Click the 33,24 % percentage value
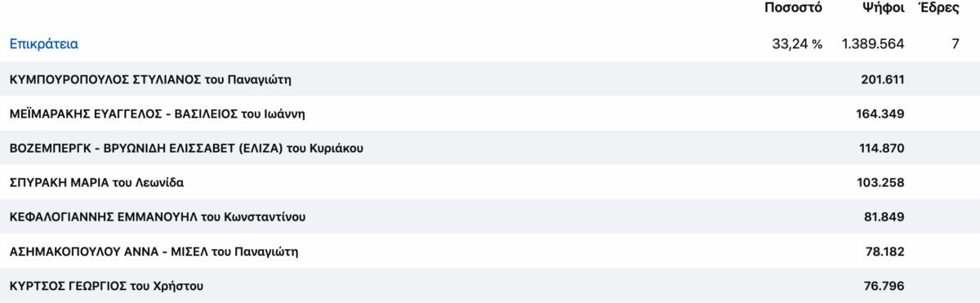 tap(796, 44)
